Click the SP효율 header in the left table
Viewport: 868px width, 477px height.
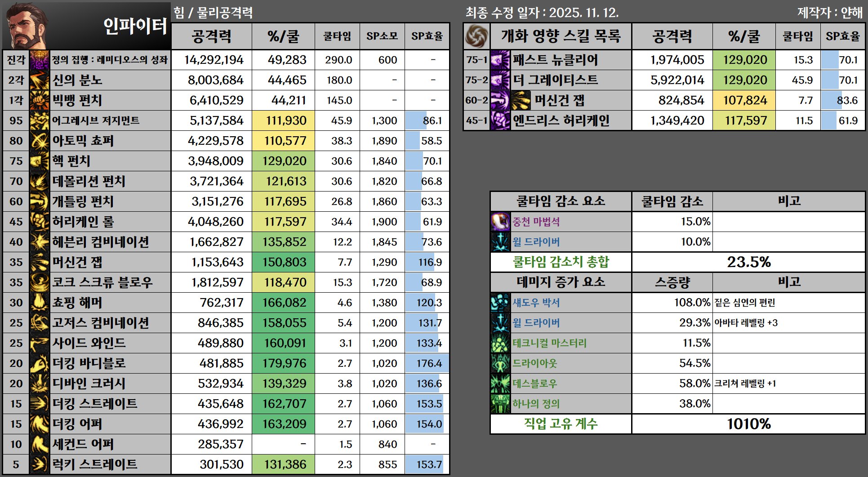point(427,36)
